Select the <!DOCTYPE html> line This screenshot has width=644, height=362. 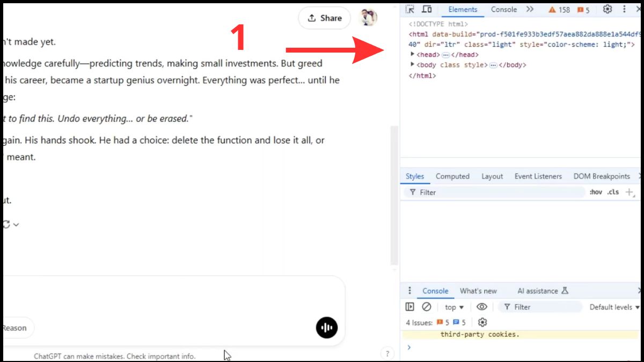tap(438, 24)
